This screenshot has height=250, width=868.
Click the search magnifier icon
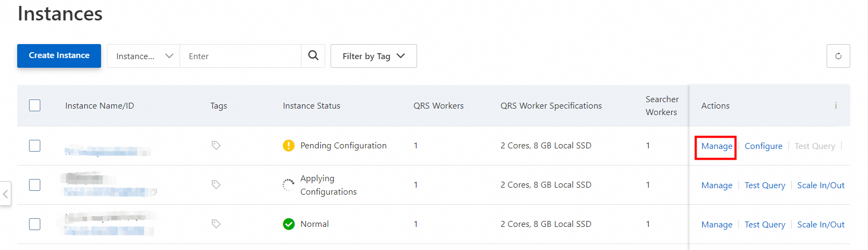(313, 55)
